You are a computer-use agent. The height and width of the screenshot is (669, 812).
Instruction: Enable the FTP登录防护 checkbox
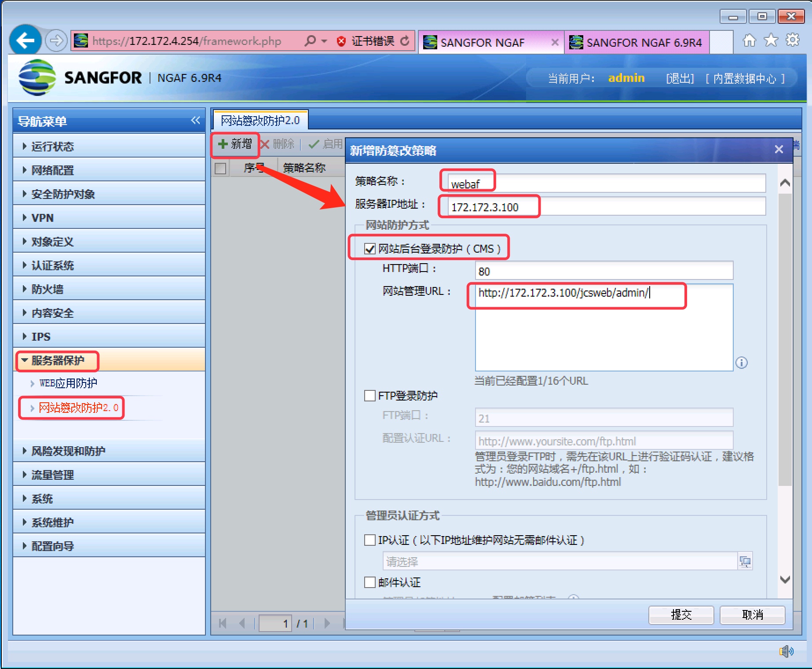coord(370,396)
